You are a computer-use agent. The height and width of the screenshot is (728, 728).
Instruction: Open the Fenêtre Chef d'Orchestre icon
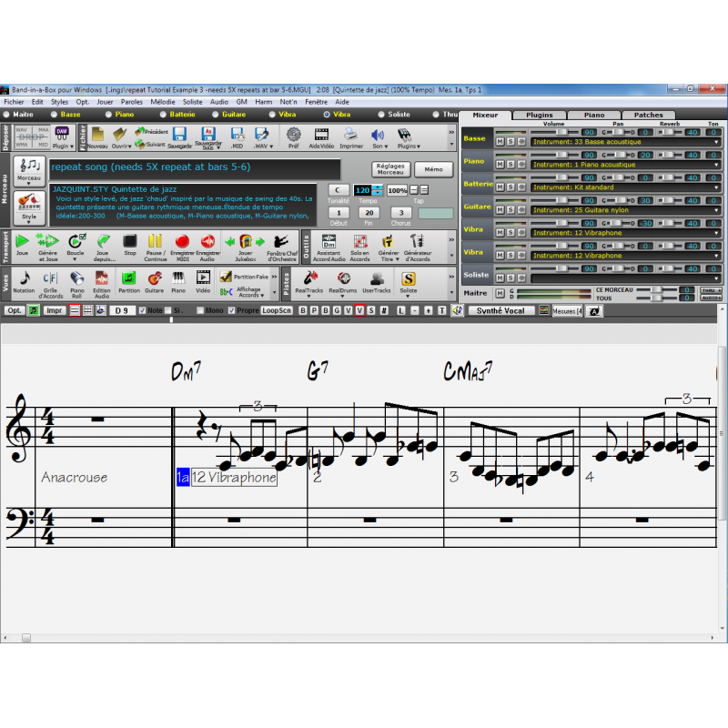coord(281,241)
